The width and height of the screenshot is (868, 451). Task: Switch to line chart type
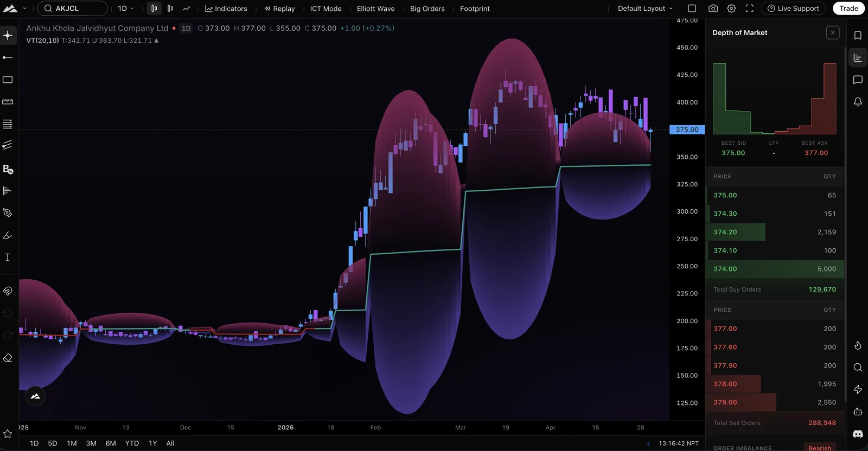(x=187, y=9)
